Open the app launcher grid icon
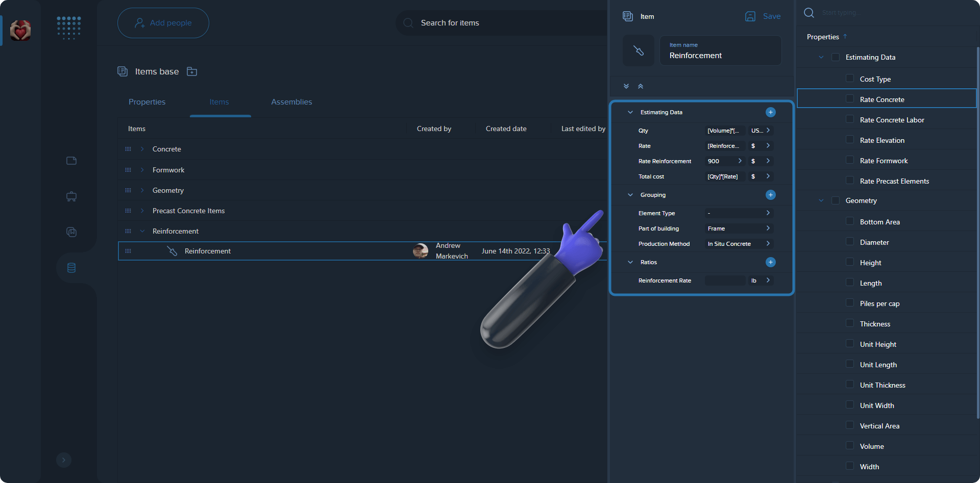 click(x=68, y=28)
